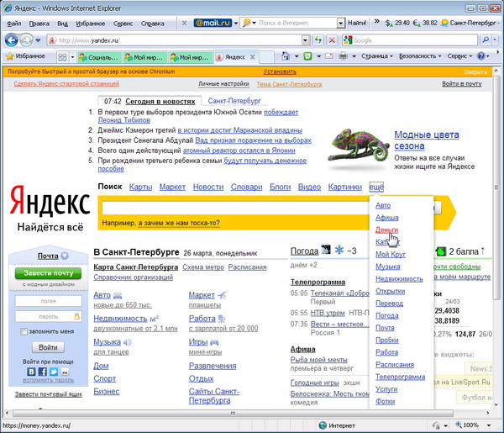
Task: Tick the 'запомнить меня' checkbox
Action: point(24,331)
